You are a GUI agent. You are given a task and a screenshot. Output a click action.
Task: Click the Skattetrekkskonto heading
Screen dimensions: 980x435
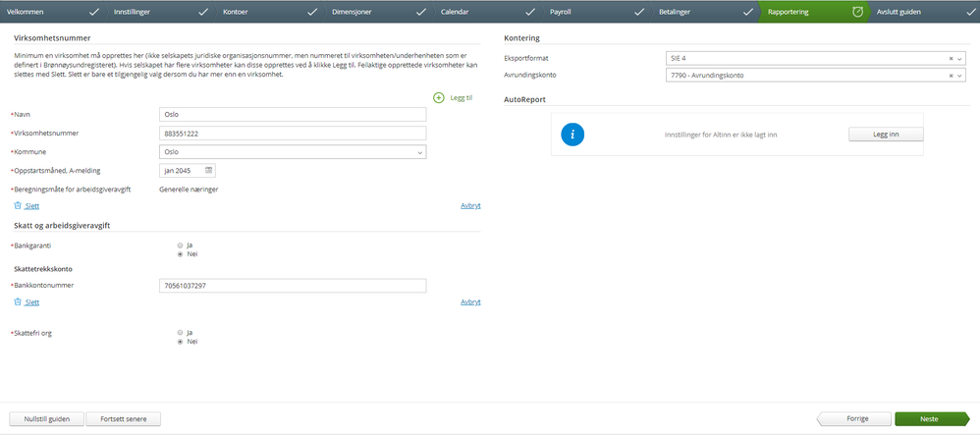(x=41, y=269)
